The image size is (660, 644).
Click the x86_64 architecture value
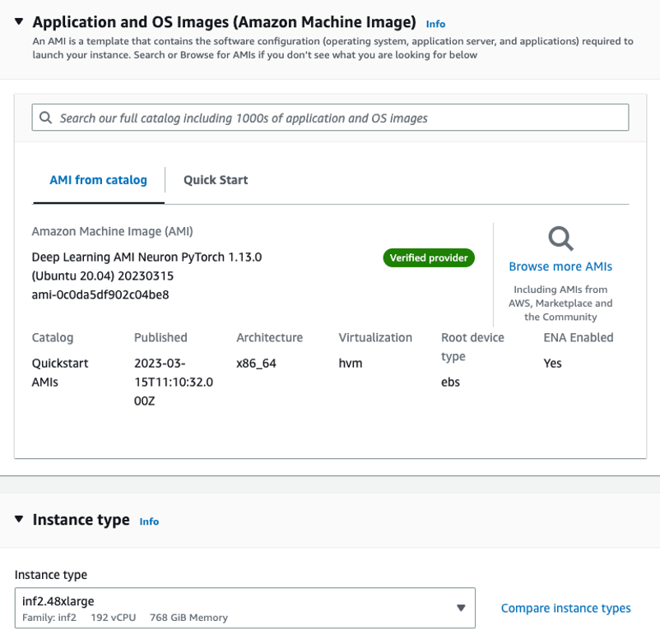[256, 363]
